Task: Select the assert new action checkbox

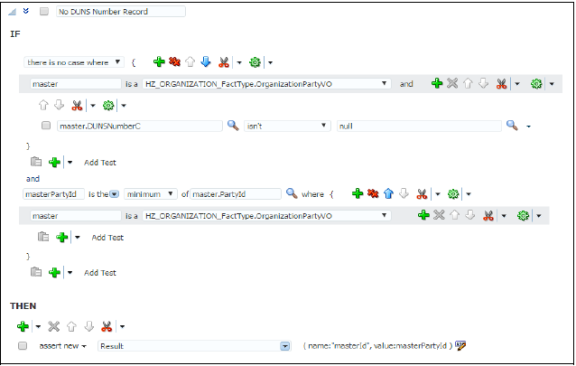Action: pos(22,346)
